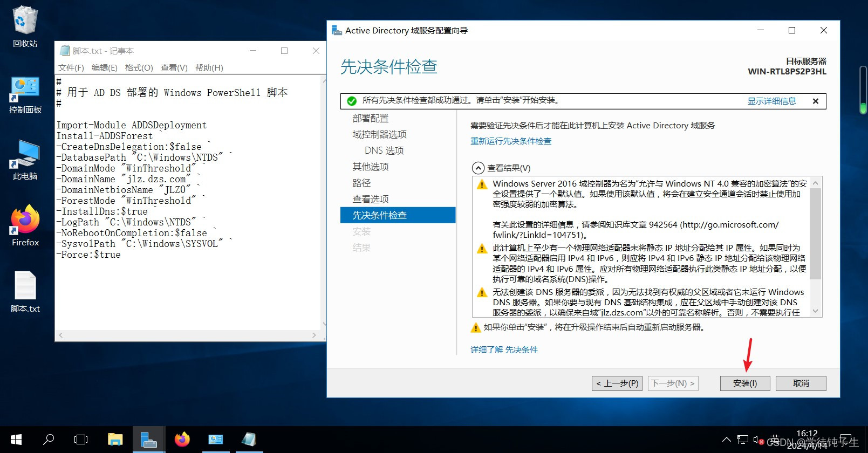This screenshot has height=453, width=868.
Task: Click the AD wizard title bar icon
Action: tap(337, 31)
